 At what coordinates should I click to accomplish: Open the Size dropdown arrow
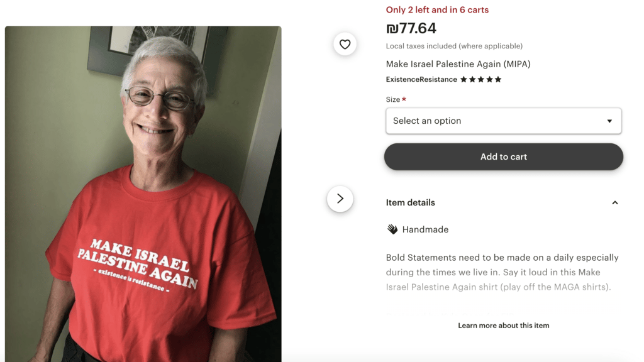[609, 121]
